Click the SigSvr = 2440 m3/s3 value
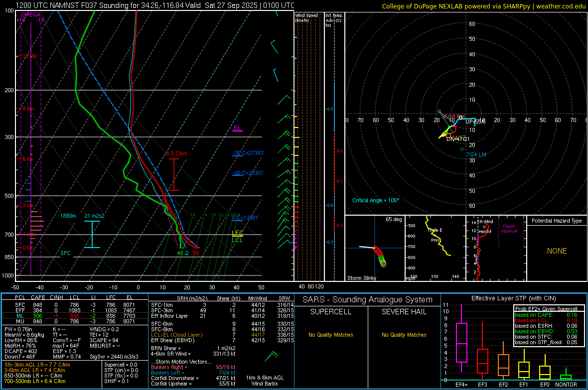588x390 pixels. point(114,357)
